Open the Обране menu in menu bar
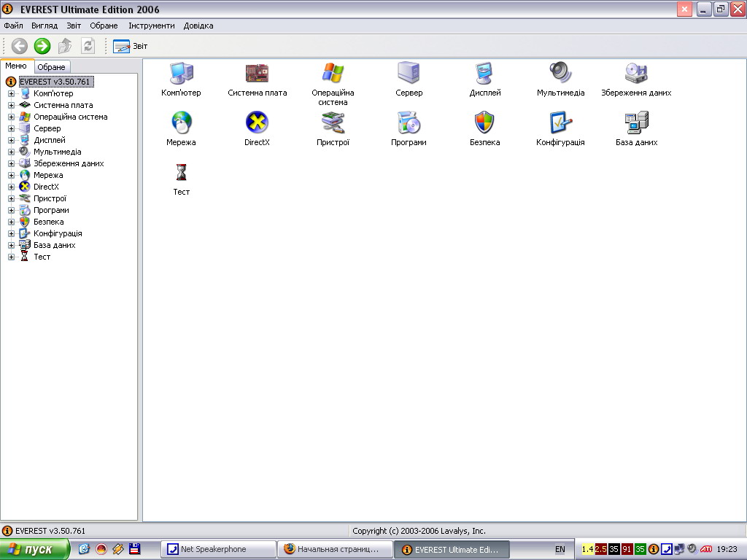Screen dimensions: 747x560 point(104,26)
